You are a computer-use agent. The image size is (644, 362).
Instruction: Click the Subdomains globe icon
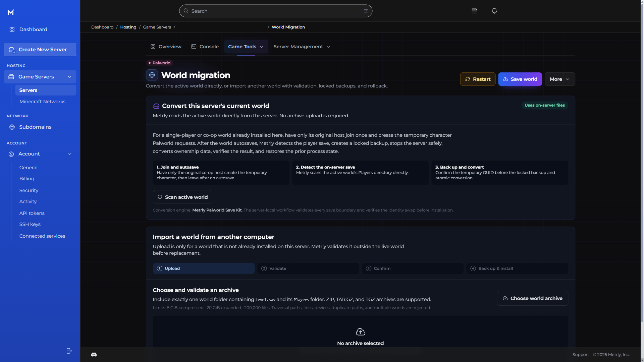[12, 127]
